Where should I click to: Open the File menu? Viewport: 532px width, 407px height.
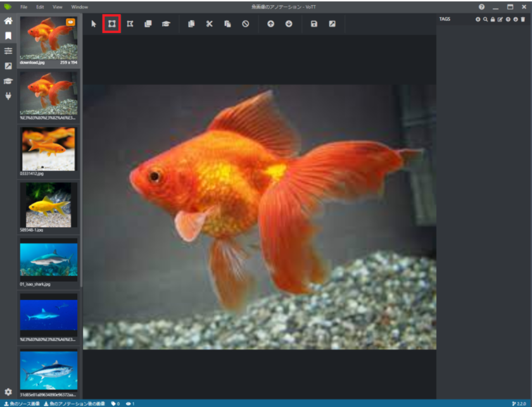pos(23,6)
